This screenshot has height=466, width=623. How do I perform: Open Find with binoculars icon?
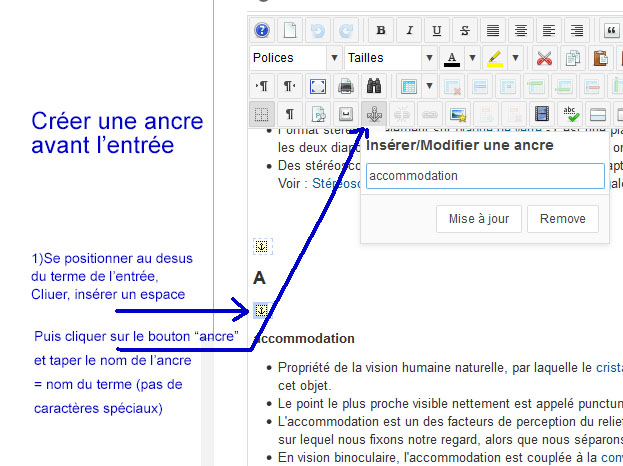point(373,86)
